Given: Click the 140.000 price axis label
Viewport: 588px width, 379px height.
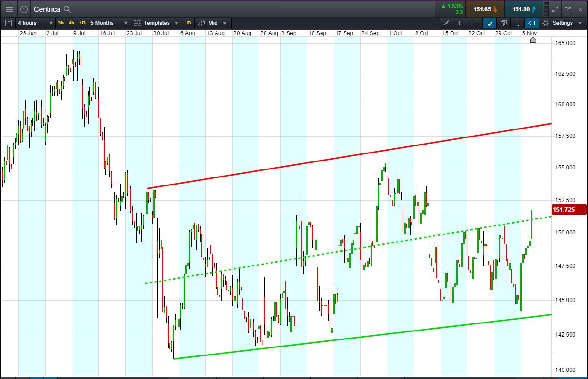Looking at the screenshot, I should 564,370.
